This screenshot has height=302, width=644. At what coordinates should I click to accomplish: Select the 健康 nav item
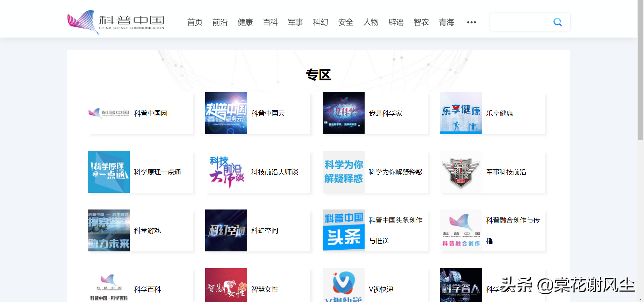click(x=245, y=22)
